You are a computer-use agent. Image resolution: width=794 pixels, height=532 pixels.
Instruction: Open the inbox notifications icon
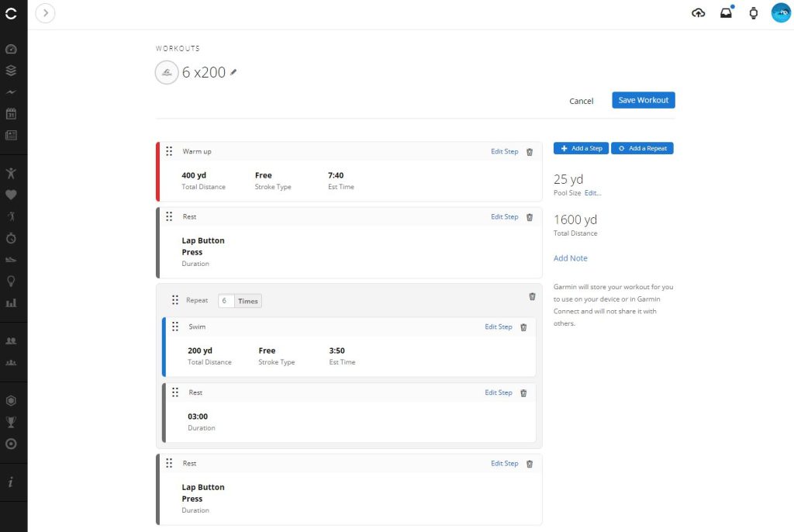point(726,13)
